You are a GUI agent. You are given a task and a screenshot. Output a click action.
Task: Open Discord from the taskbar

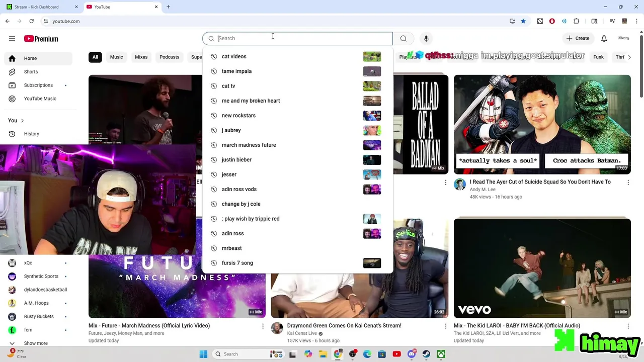tap(412, 354)
